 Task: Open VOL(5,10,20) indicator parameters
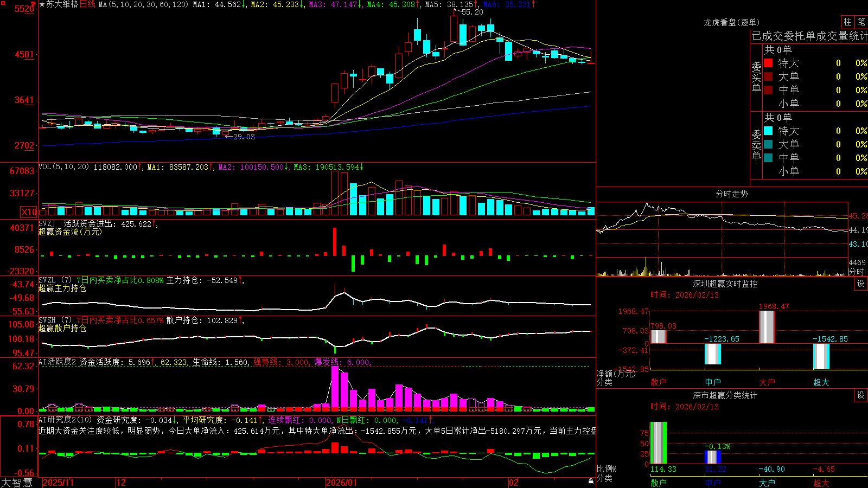click(x=63, y=167)
